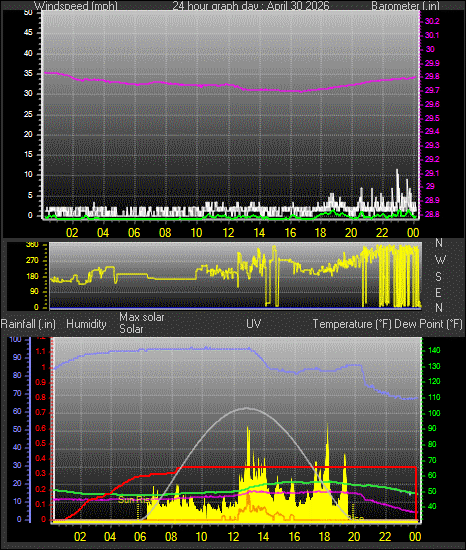This screenshot has height=550, width=466.
Task: Click the W compass label on direction graph
Action: tap(440, 260)
